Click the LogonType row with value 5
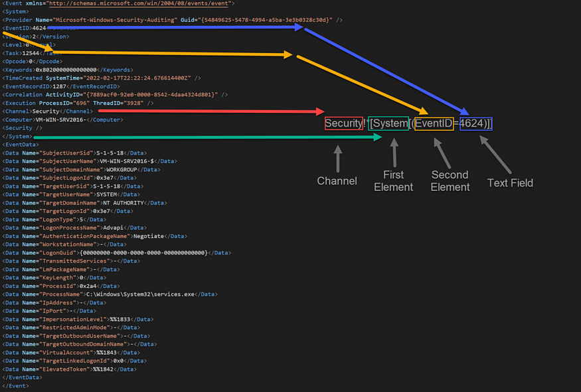 [x=54, y=220]
